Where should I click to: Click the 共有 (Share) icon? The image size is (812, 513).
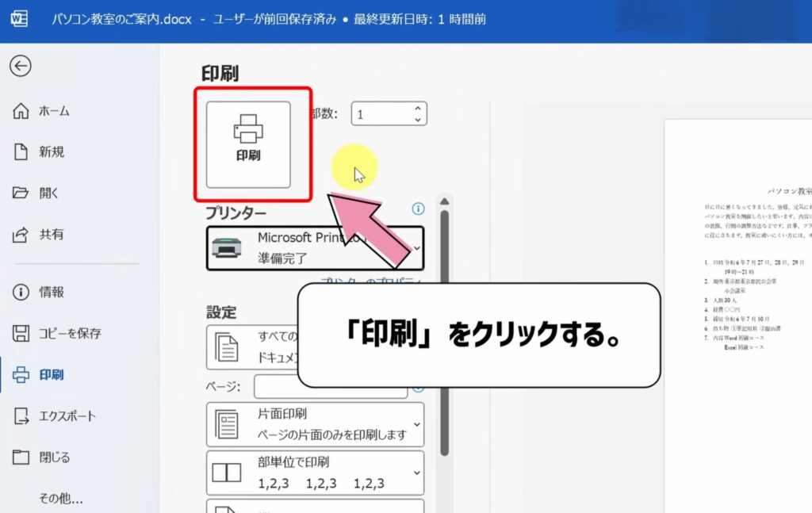31,234
